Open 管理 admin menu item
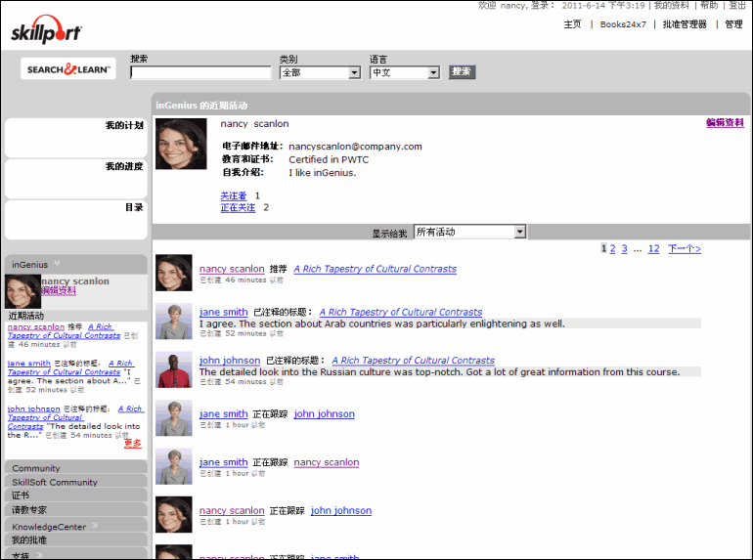753x560 pixels. [733, 24]
